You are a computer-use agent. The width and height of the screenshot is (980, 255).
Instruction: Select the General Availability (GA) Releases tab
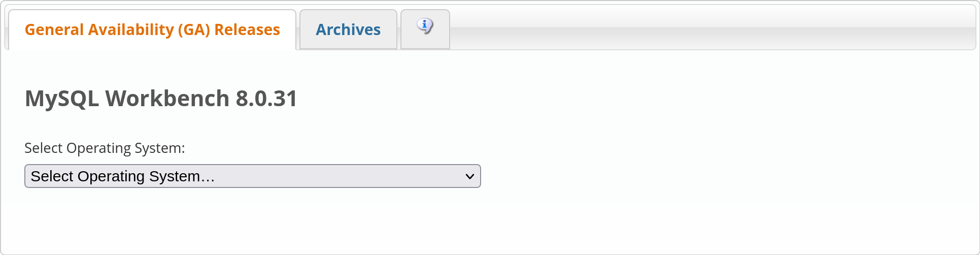(x=152, y=30)
